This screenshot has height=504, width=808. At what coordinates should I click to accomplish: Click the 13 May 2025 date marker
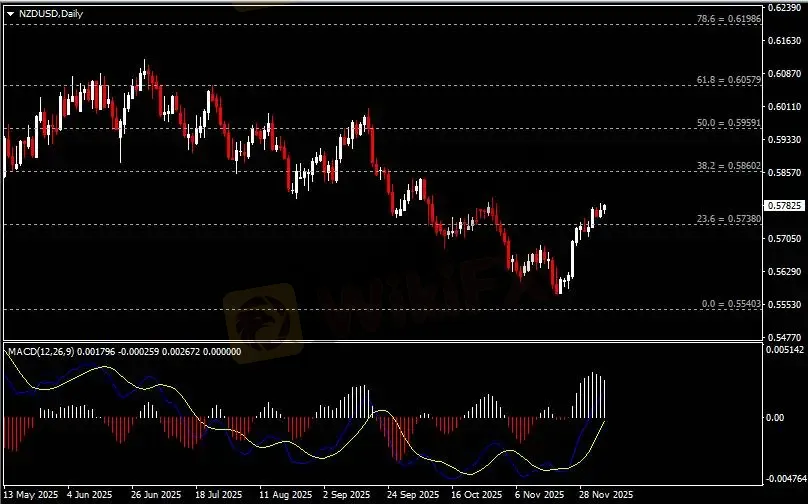[30, 495]
